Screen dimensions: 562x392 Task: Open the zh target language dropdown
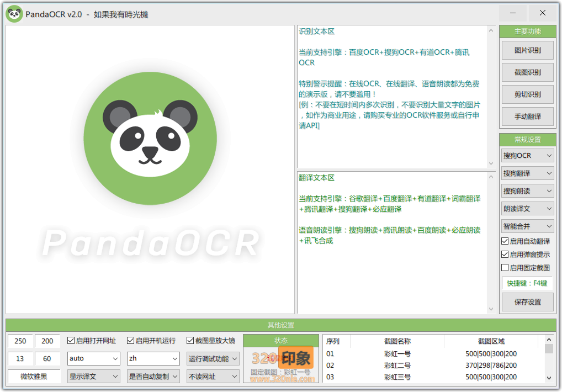153,358
